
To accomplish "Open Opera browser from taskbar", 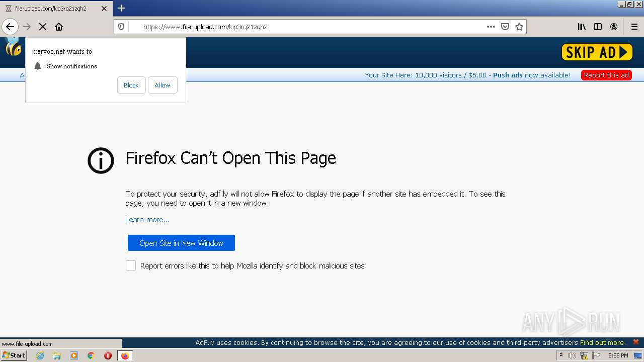I will tap(108, 355).
